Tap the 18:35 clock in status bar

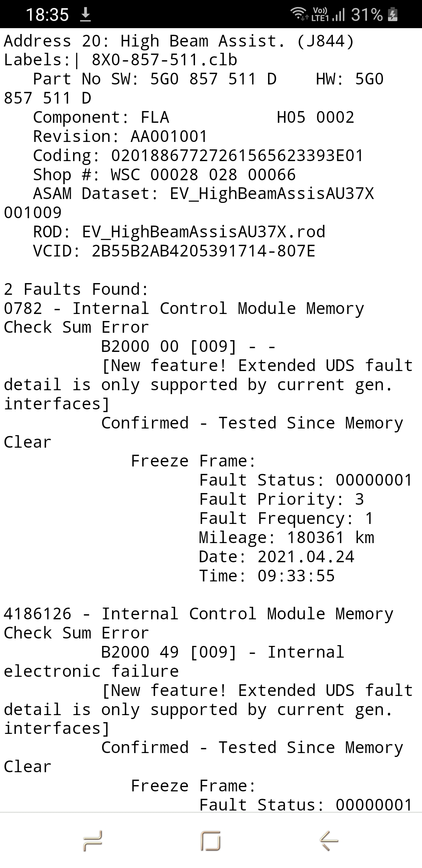point(47,15)
